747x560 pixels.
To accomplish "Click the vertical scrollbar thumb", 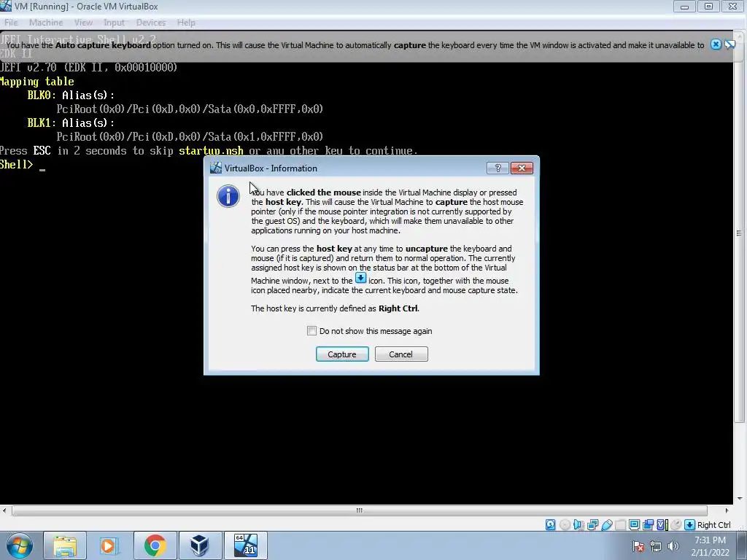I will point(739,233).
